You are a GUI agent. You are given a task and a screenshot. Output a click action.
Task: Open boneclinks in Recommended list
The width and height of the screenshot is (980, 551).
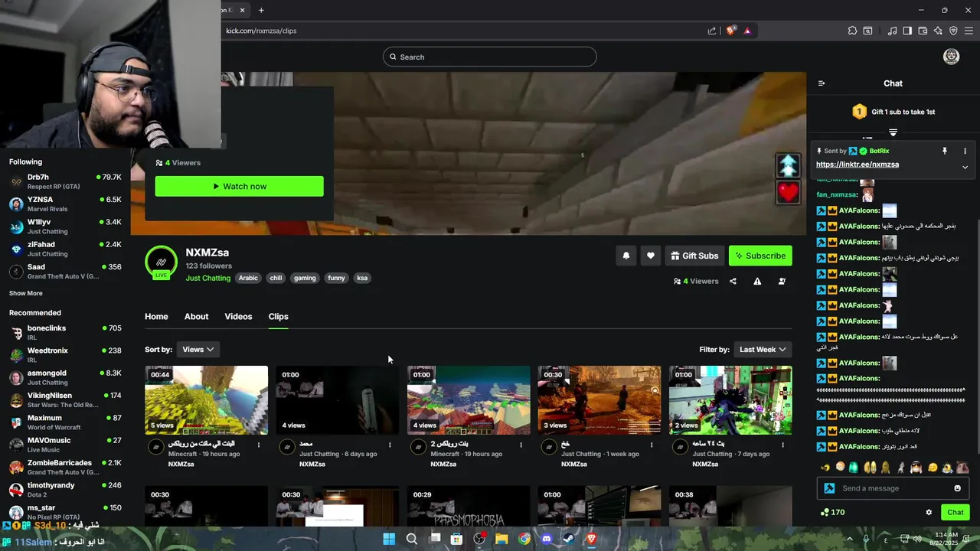point(65,332)
